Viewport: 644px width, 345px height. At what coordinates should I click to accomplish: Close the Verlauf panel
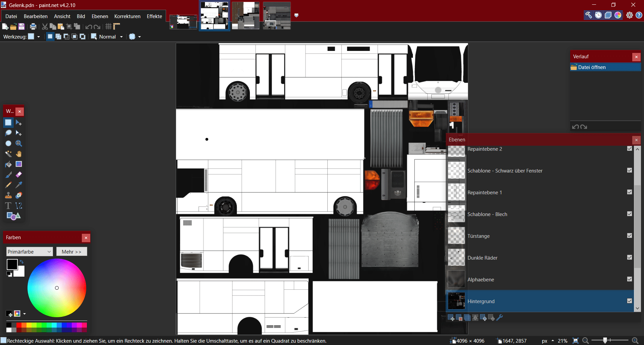pyautogui.click(x=636, y=57)
